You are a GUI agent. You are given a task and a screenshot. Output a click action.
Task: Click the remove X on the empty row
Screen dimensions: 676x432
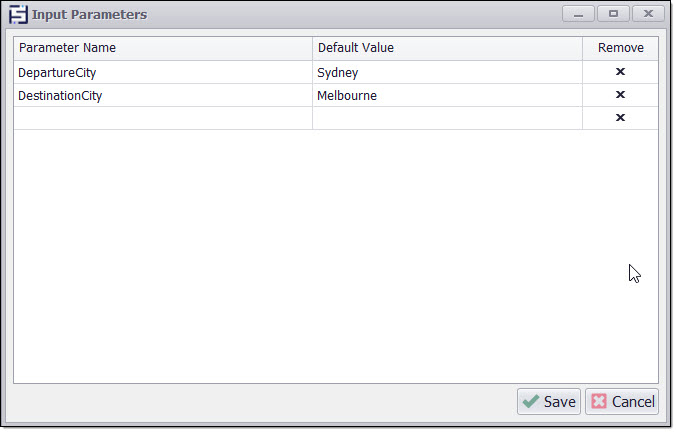tap(620, 118)
